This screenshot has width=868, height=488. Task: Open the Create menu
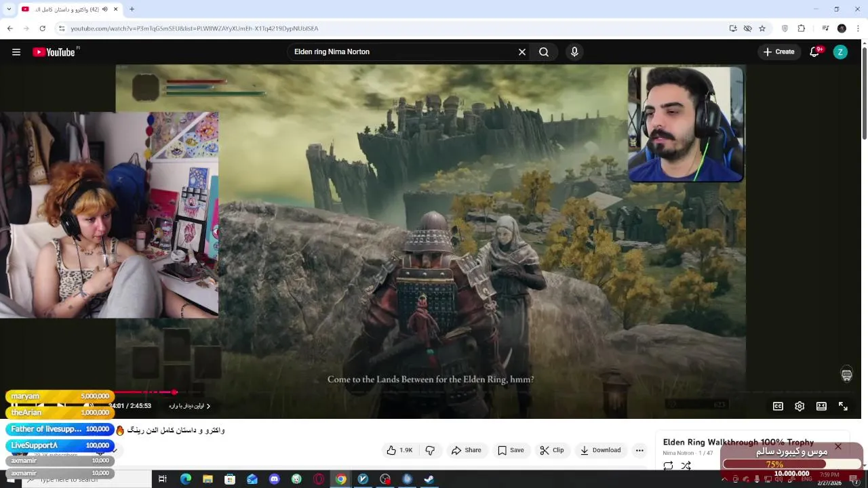coord(778,52)
